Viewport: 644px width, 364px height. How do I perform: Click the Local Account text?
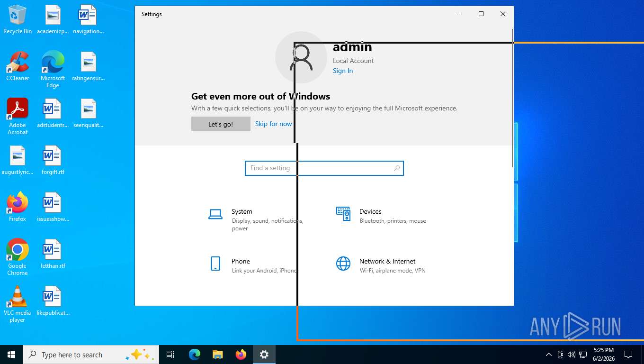tap(353, 61)
